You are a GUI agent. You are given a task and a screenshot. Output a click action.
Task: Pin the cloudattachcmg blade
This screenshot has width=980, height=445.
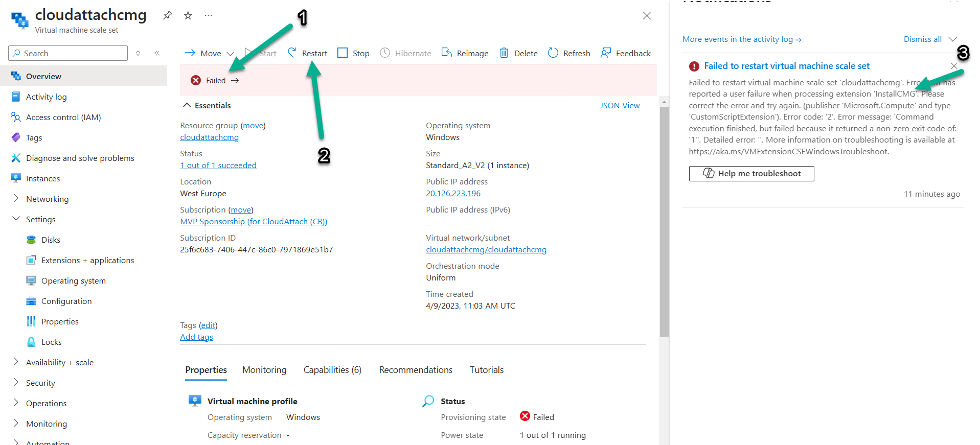coord(167,15)
